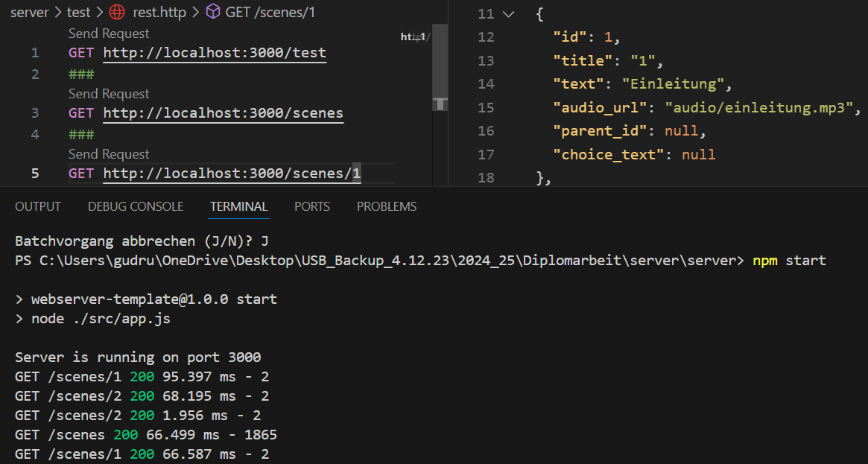868x464 pixels.
Task: Switch to the OUTPUT panel tab
Action: point(38,206)
